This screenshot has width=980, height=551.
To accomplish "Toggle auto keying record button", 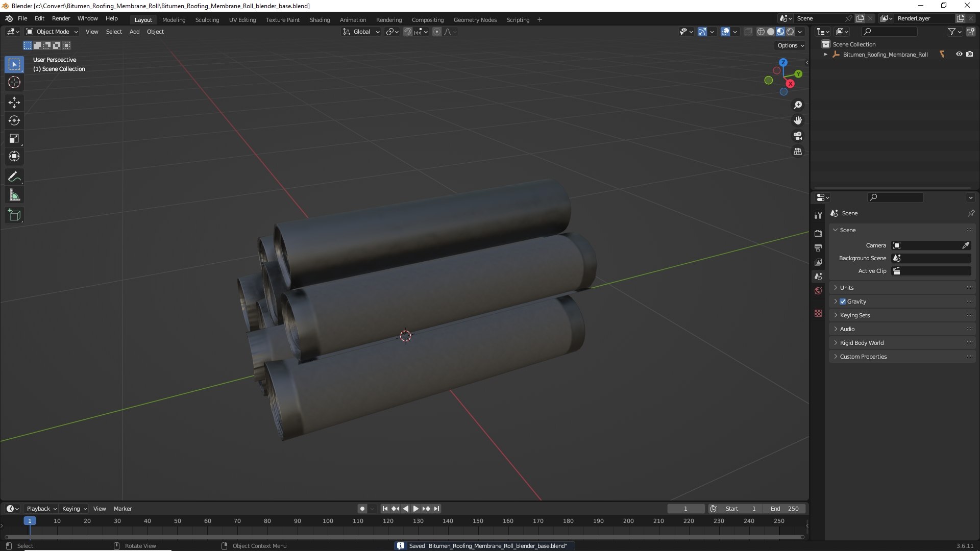I will pyautogui.click(x=362, y=509).
